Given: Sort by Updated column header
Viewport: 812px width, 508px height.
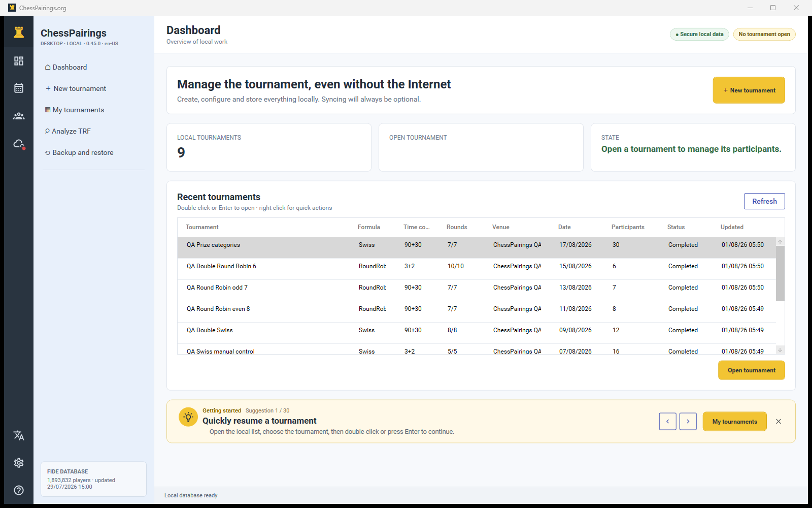Looking at the screenshot, I should pos(732,227).
